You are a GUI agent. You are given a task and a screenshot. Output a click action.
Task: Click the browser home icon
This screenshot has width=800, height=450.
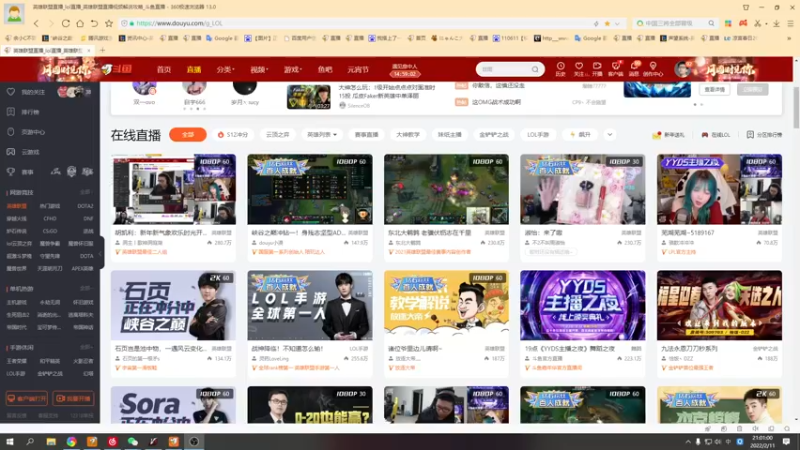point(80,23)
